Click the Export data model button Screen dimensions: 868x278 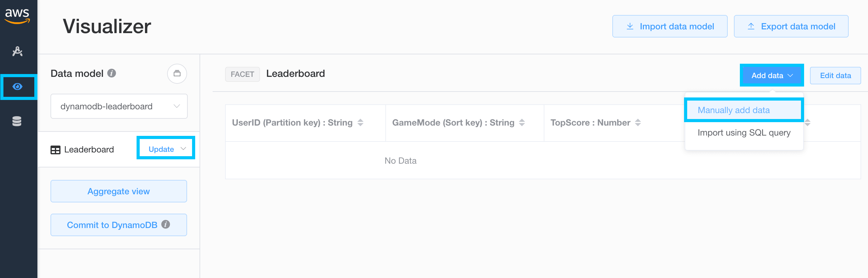coord(791,26)
